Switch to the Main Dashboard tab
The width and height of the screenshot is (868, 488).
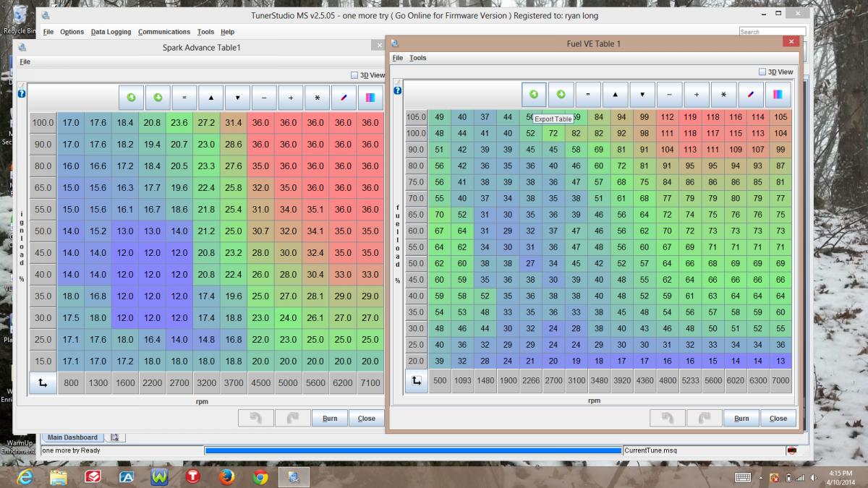pos(72,437)
